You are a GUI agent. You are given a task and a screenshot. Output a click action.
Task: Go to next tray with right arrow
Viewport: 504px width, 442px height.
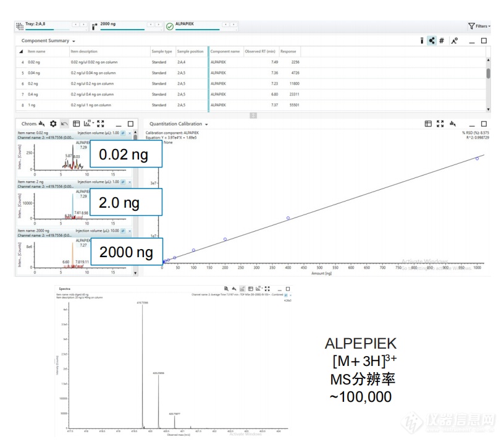pos(83,25)
